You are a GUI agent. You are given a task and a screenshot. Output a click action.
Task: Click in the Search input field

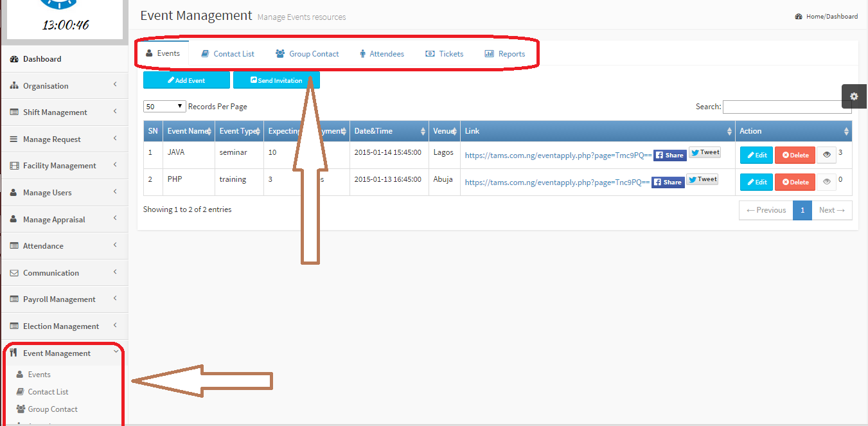click(x=786, y=107)
